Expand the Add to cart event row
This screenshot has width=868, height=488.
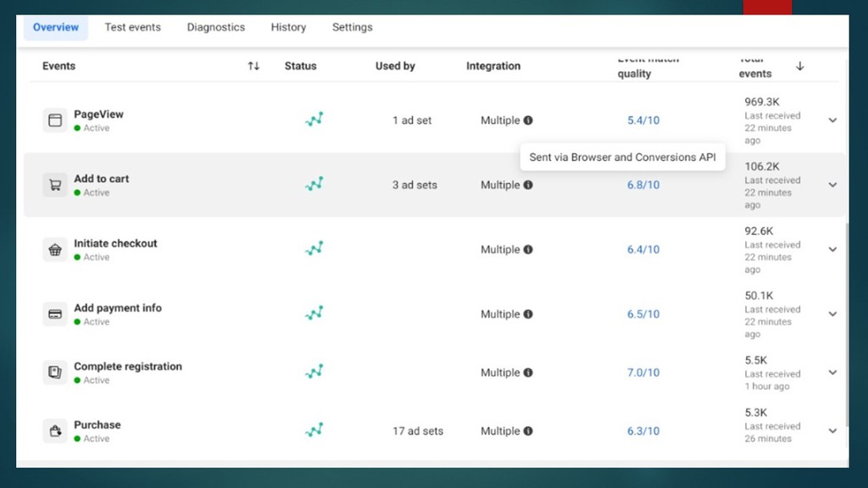coord(832,185)
